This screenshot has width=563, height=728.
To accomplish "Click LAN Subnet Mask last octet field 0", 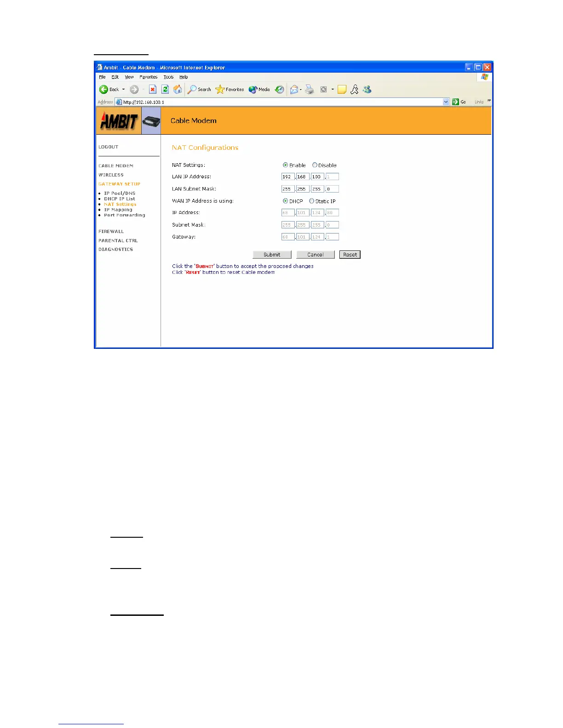I will (332, 189).
